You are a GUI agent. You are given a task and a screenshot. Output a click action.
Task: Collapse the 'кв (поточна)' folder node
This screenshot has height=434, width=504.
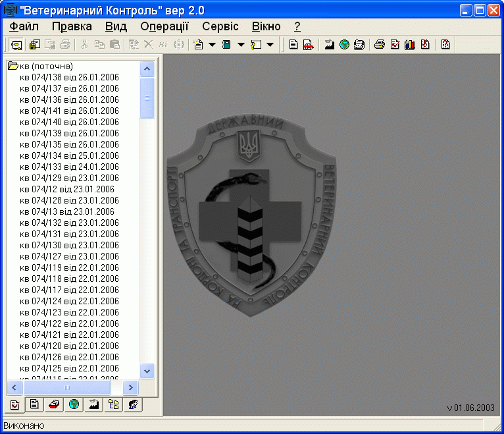[x=13, y=66]
